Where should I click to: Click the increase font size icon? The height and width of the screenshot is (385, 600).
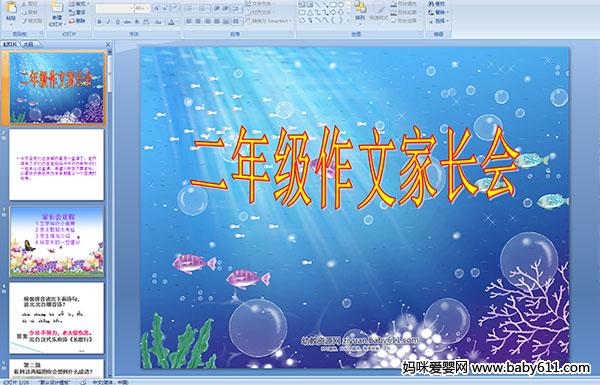(x=157, y=8)
